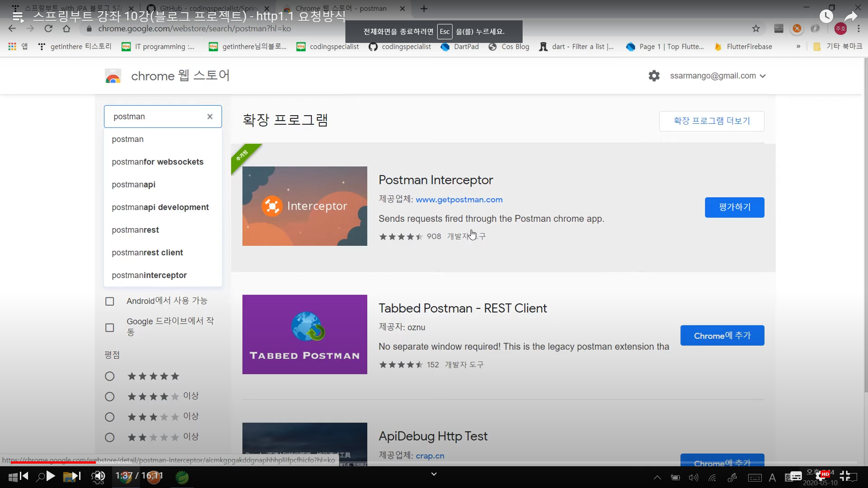The height and width of the screenshot is (488, 868).
Task: Open Chrome's home page icon
Action: [x=66, y=28]
